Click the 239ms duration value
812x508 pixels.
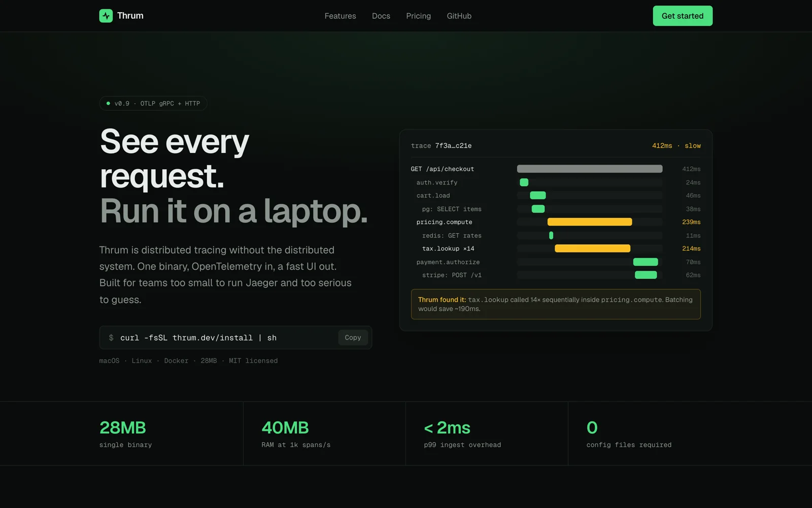691,222
